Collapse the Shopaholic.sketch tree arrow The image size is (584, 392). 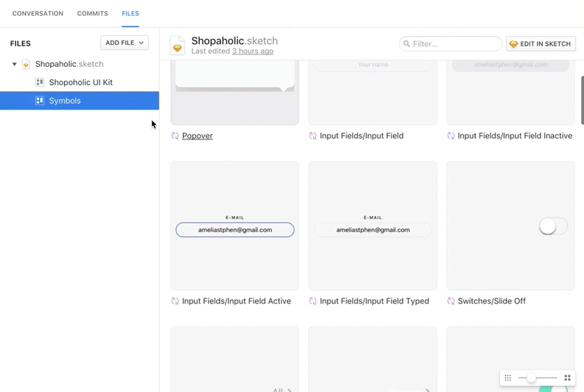pyautogui.click(x=14, y=64)
